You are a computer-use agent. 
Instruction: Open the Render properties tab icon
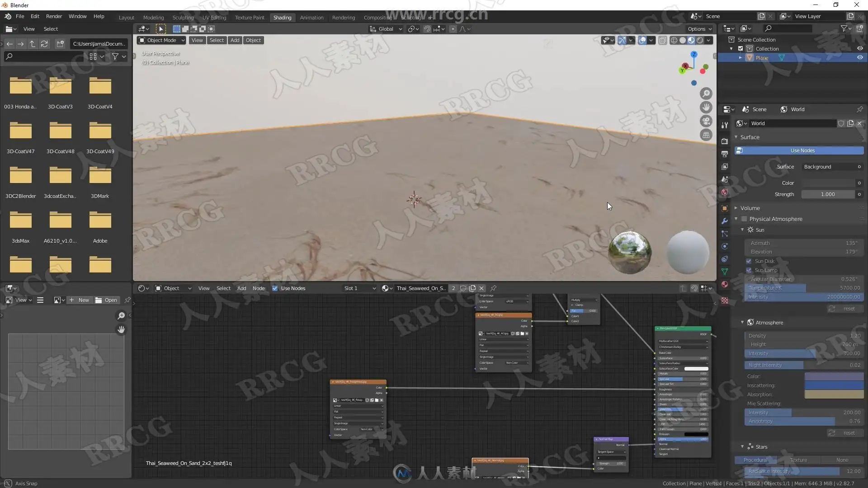pyautogui.click(x=725, y=141)
